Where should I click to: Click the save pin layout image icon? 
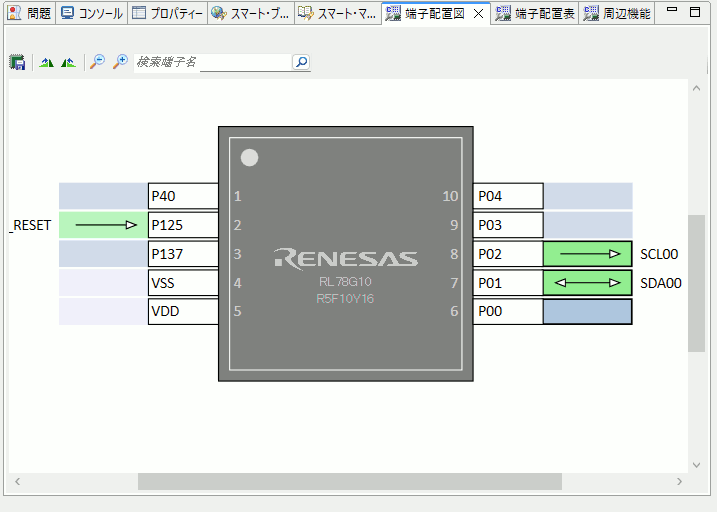click(17, 62)
